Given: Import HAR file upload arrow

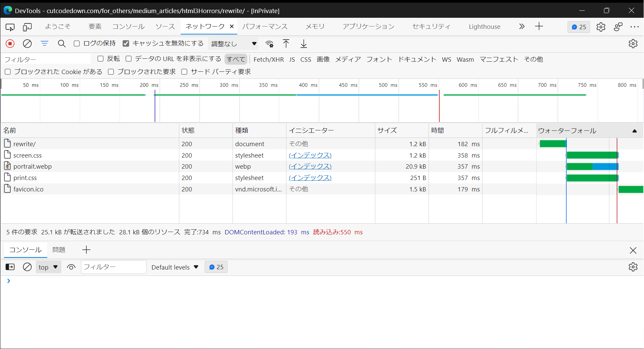Looking at the screenshot, I should click(286, 44).
